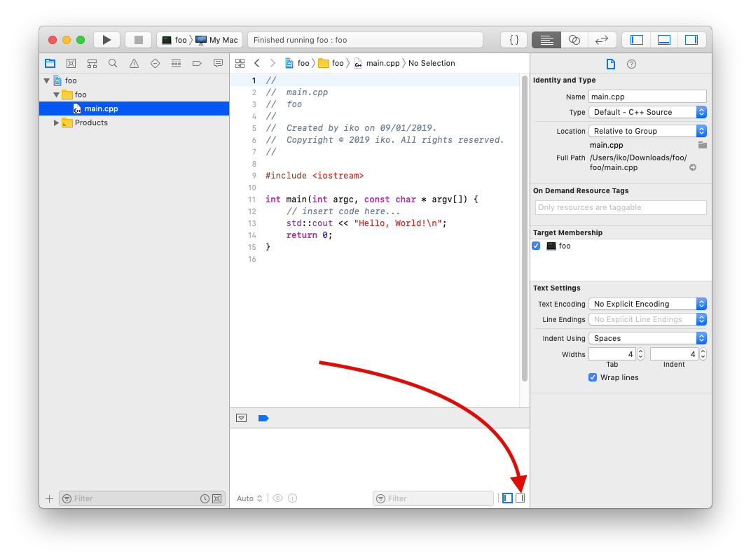Expand the Products folder
Screen dimensions: 751x560
pyautogui.click(x=57, y=122)
